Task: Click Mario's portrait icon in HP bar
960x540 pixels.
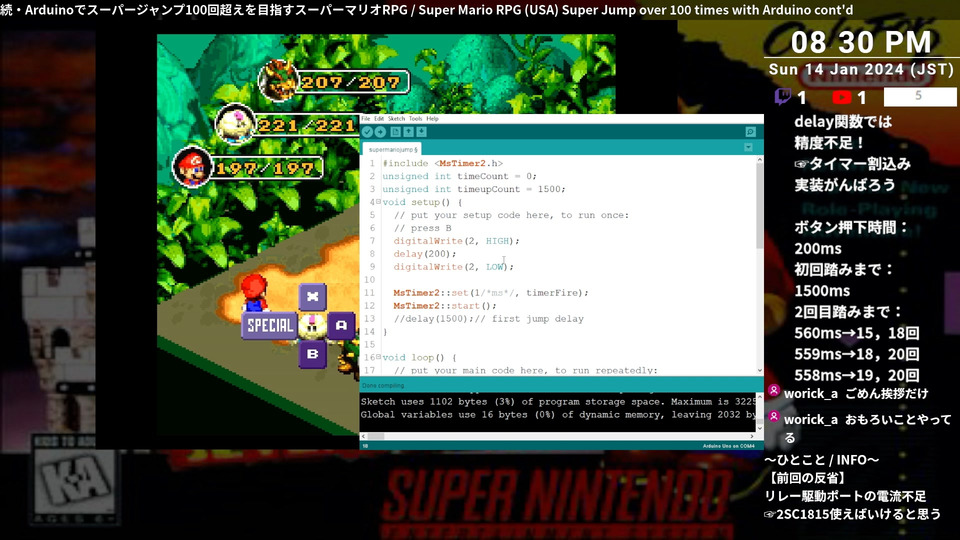Action: click(x=192, y=167)
